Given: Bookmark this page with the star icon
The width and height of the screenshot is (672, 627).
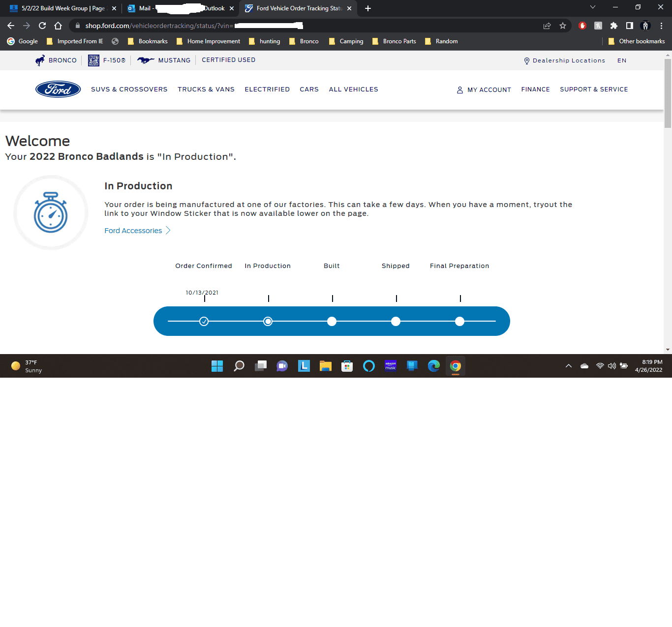Looking at the screenshot, I should (x=563, y=26).
